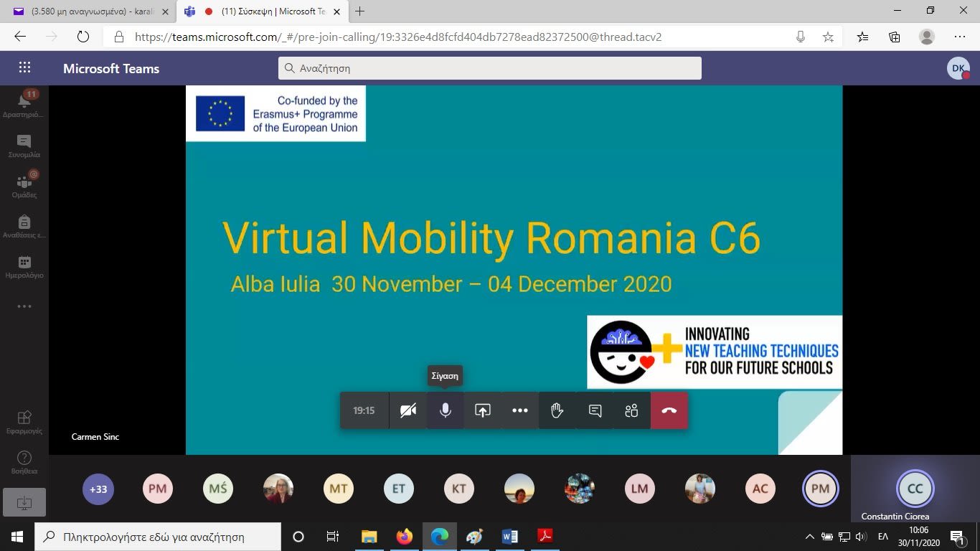Expand more apps ellipsis in sidebar
Screen dimensions: 980x551
24,306
